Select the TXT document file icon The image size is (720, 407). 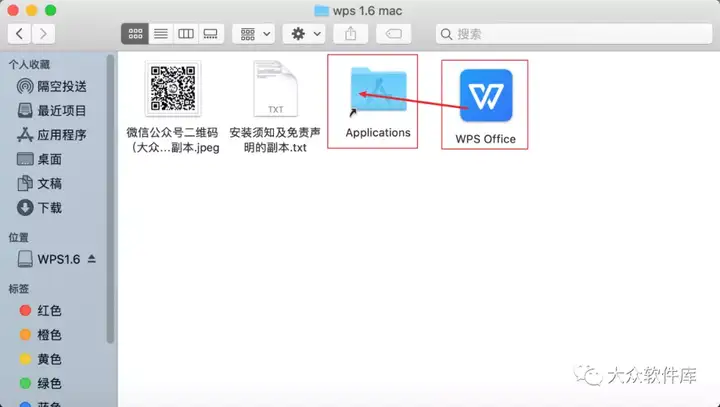(x=276, y=88)
